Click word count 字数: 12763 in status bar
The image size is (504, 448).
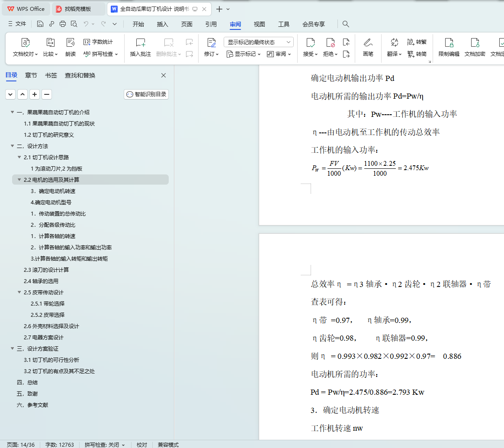[59, 445]
